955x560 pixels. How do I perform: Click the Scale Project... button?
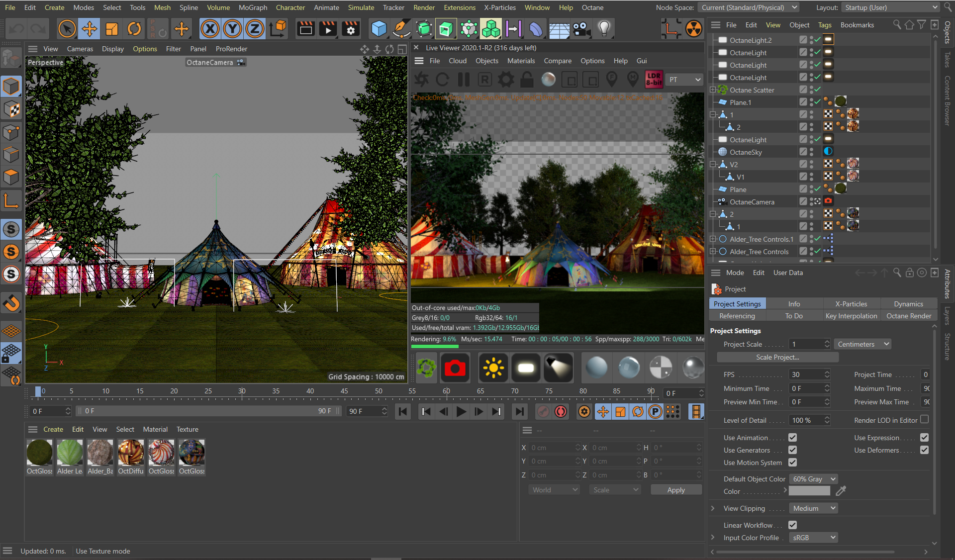(x=777, y=357)
